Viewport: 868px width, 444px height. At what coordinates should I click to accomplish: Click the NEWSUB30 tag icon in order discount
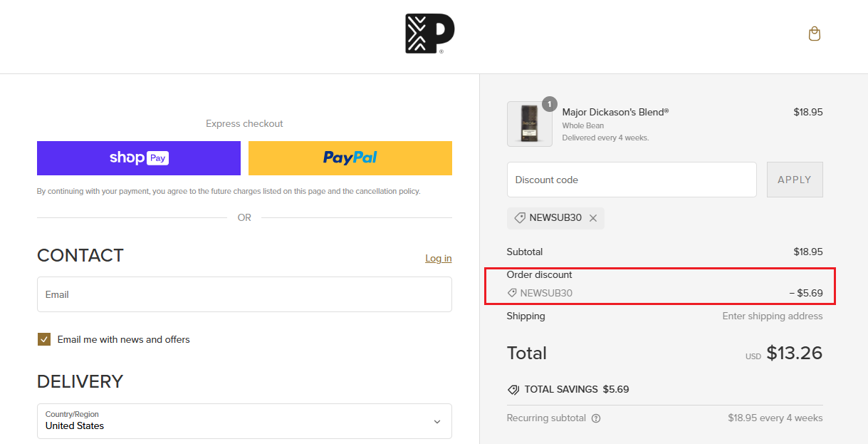pyautogui.click(x=512, y=293)
